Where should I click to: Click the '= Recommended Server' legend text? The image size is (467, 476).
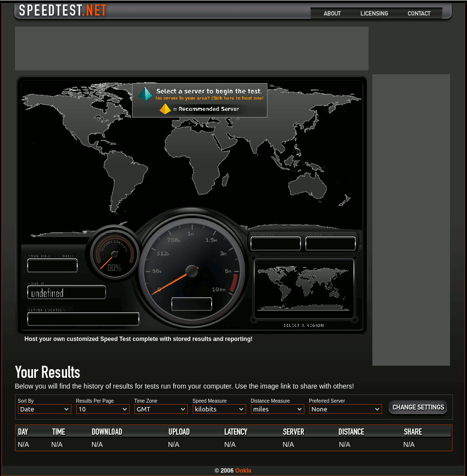click(206, 109)
